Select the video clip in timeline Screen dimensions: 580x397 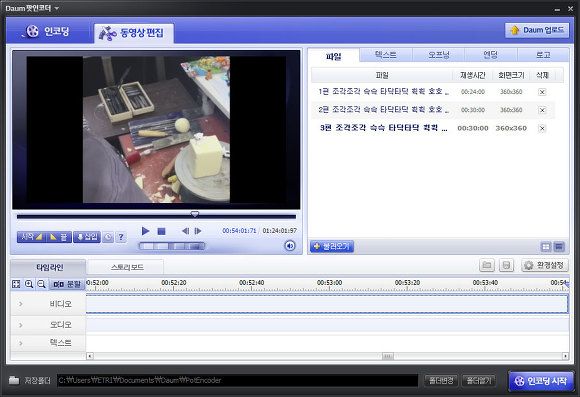[x=327, y=304]
